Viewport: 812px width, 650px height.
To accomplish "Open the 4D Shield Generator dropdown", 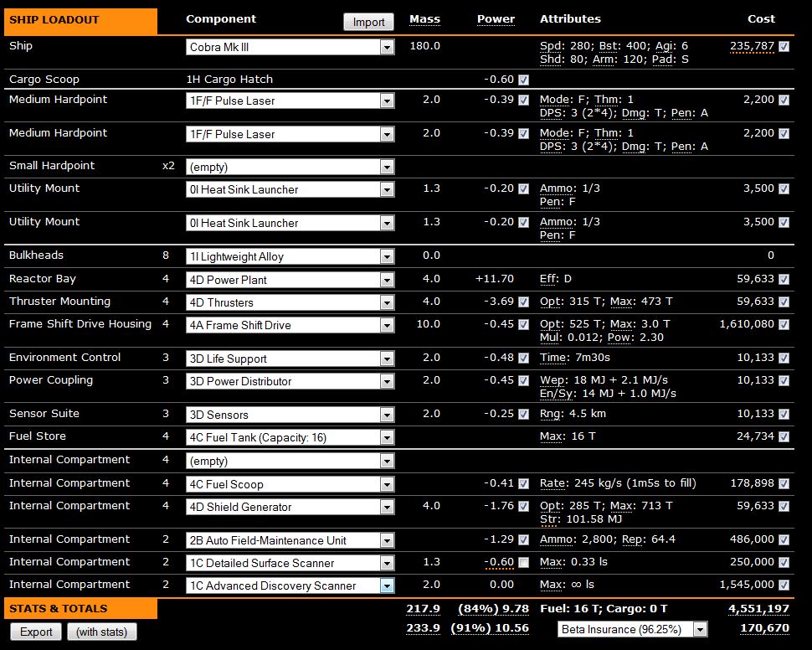I will pyautogui.click(x=290, y=507).
